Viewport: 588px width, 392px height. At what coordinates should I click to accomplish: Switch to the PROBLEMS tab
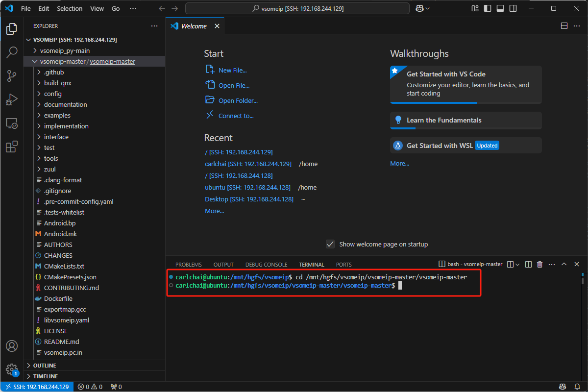[x=189, y=264]
